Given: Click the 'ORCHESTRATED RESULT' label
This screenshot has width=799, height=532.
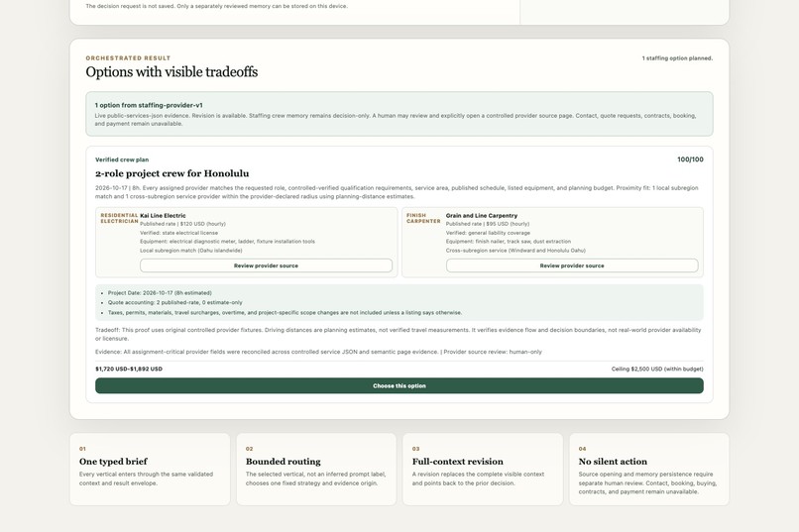Looking at the screenshot, I should pos(128,58).
